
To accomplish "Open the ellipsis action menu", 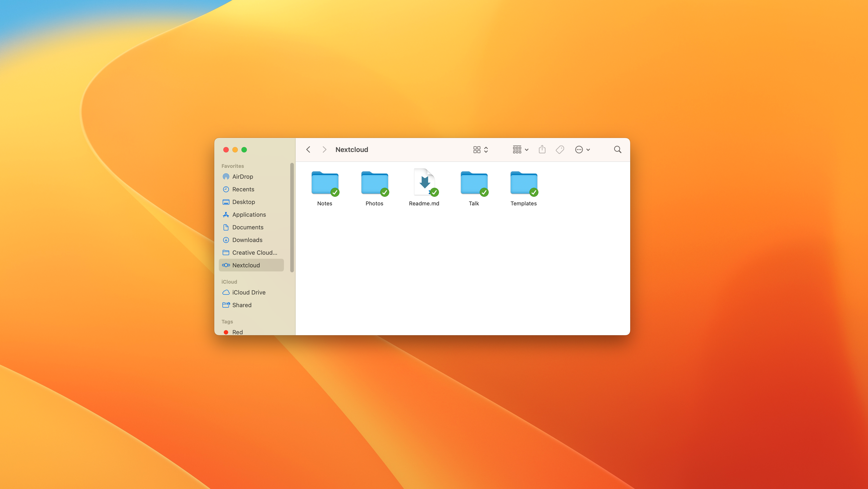I will pyautogui.click(x=582, y=150).
